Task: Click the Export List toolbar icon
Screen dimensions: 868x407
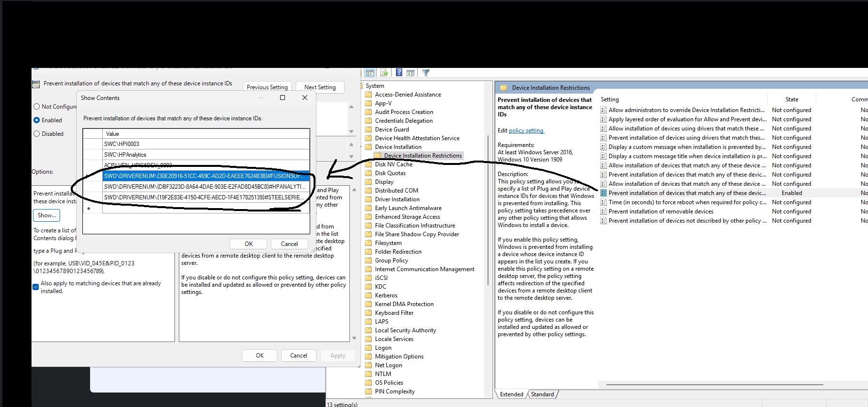Action: point(384,73)
